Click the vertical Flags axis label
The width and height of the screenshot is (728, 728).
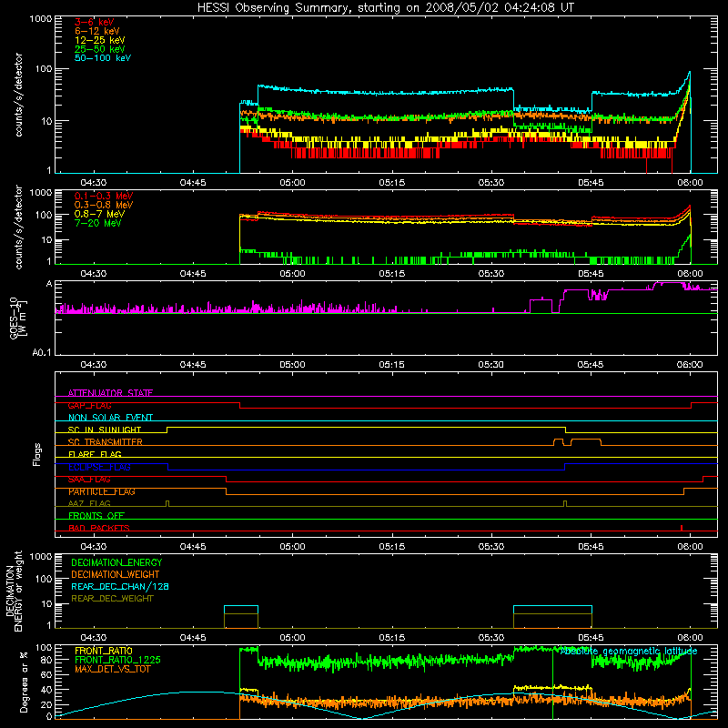pos(37,454)
